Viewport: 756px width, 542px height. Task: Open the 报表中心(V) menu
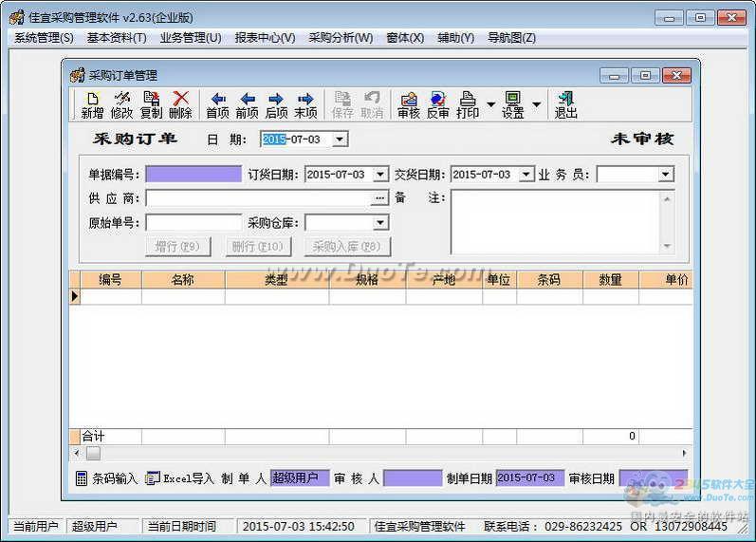coord(266,38)
